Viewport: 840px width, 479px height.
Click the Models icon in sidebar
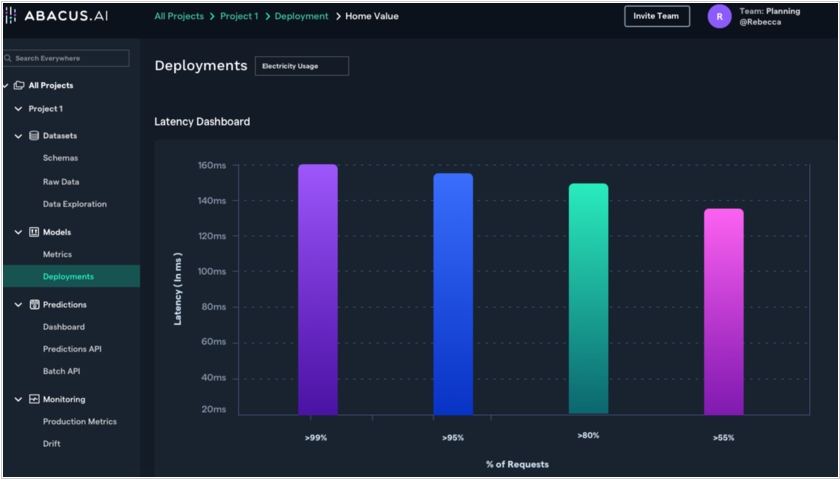click(34, 232)
